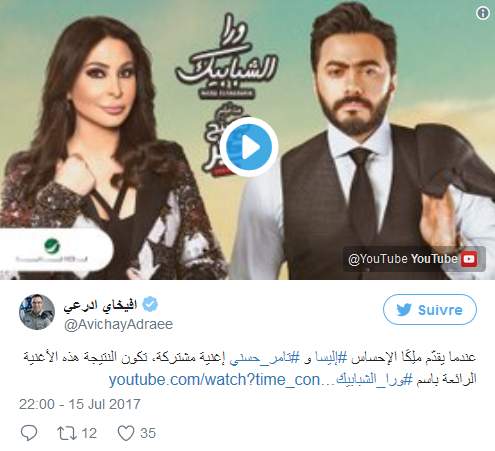Image resolution: width=495 pixels, height=451 pixels.
Task: Click the like count 35
Action: tap(148, 433)
